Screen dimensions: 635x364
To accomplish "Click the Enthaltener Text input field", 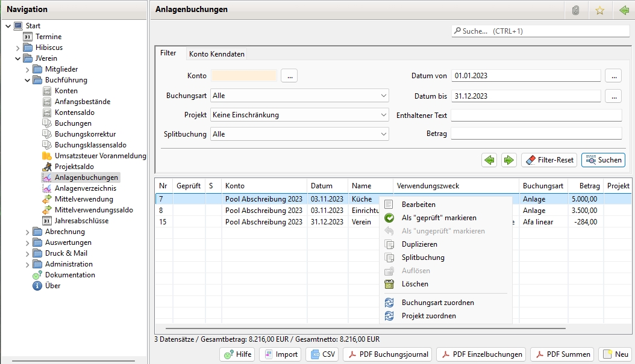I will pos(536,115).
